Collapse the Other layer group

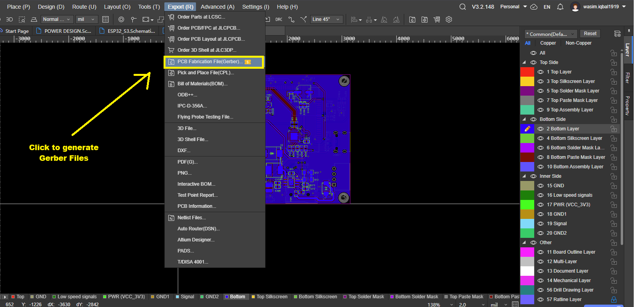click(x=524, y=243)
